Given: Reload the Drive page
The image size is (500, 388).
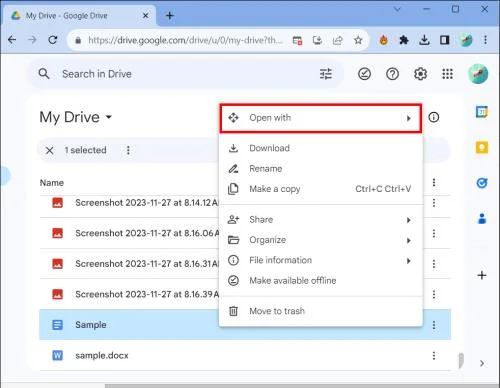Looking at the screenshot, I should (x=53, y=40).
